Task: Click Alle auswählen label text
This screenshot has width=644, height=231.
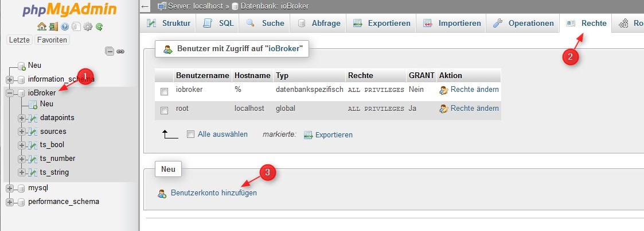Action: pyautogui.click(x=223, y=134)
